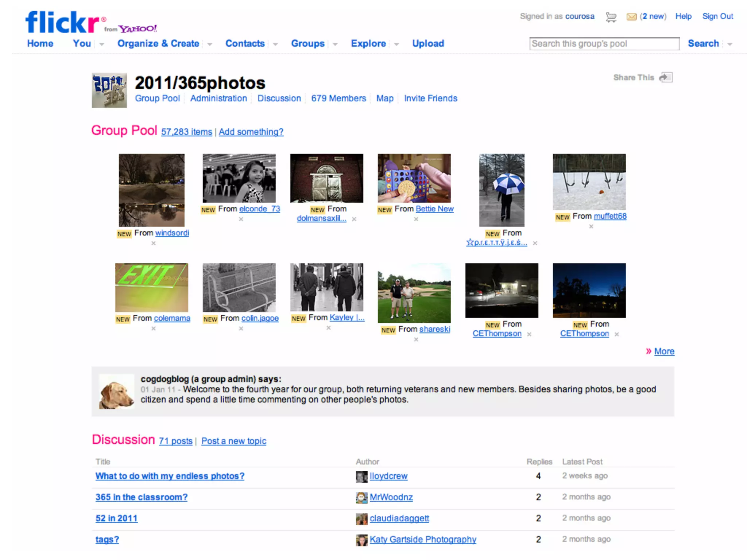The image size is (747, 560).
Task: Click the Share This arrow icon
Action: [666, 77]
